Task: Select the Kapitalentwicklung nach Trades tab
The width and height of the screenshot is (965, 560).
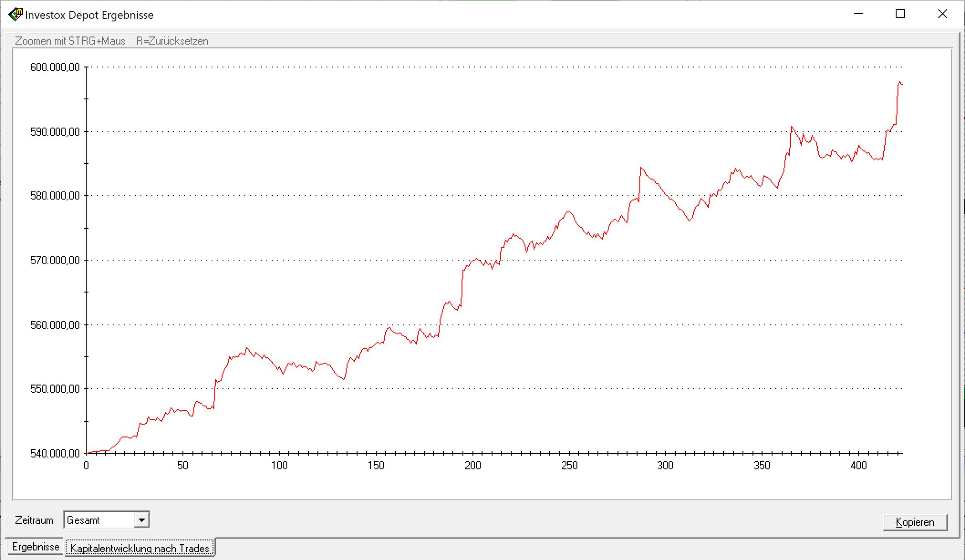Action: [140, 548]
